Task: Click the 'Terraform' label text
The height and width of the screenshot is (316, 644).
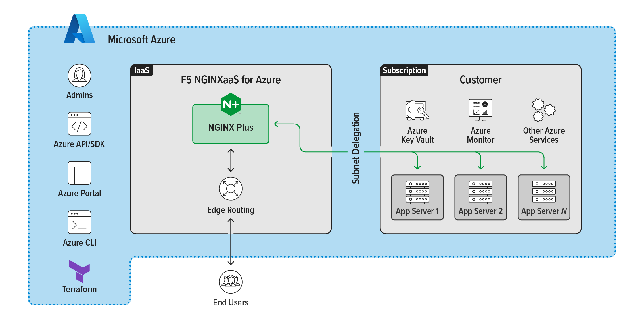Action: pyautogui.click(x=79, y=289)
